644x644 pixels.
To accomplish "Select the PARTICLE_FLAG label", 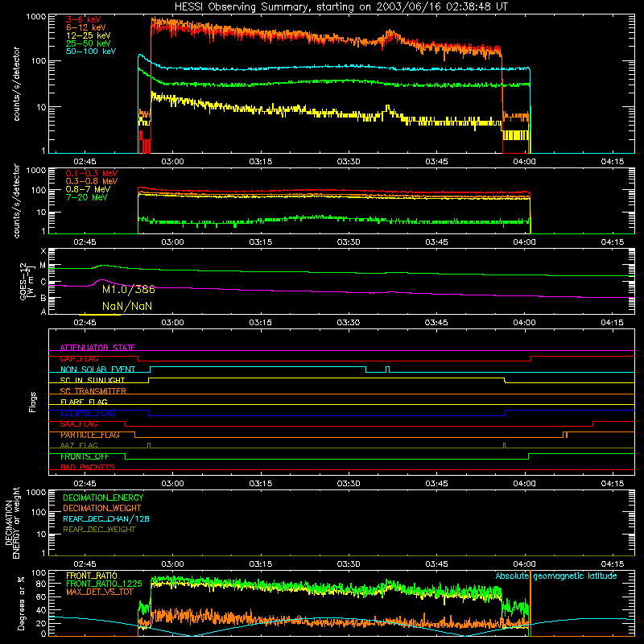I will point(90,435).
